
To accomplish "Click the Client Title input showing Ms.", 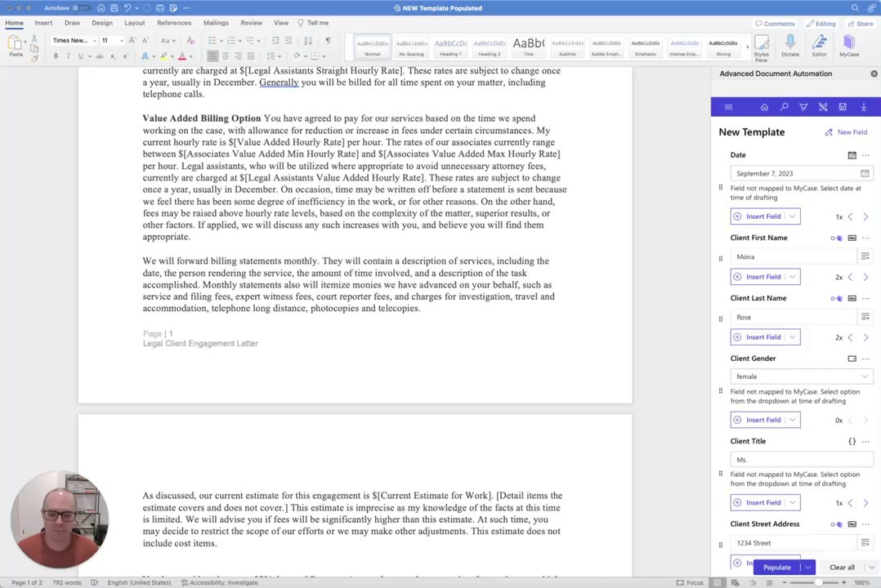I will pyautogui.click(x=802, y=460).
